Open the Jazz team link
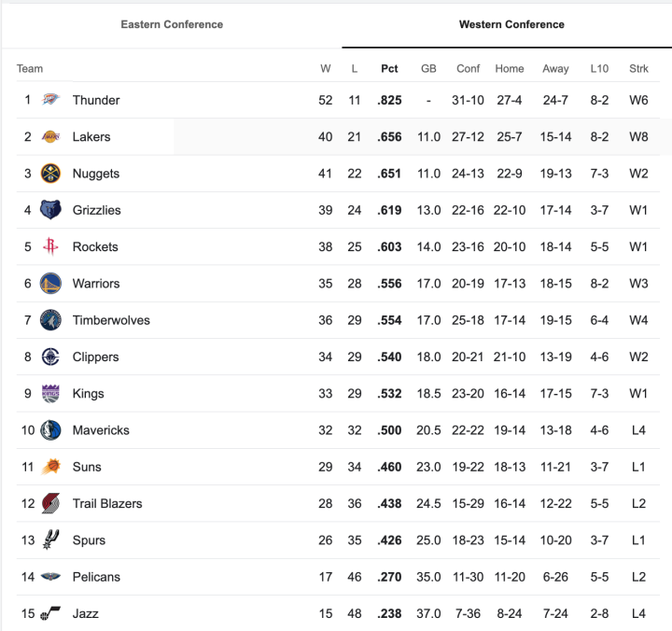This screenshot has width=672, height=631. coord(85,613)
